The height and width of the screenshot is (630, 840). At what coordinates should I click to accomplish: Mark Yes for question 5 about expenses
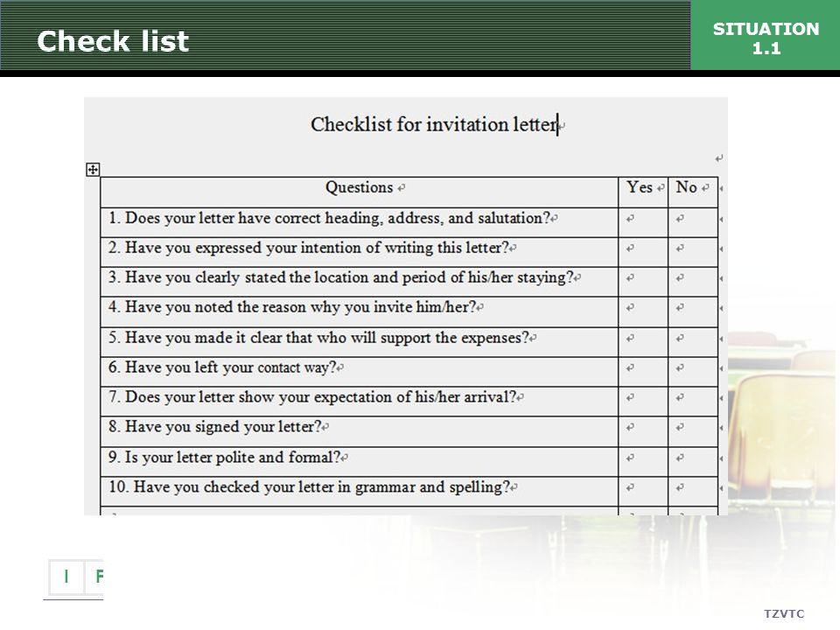tap(643, 342)
